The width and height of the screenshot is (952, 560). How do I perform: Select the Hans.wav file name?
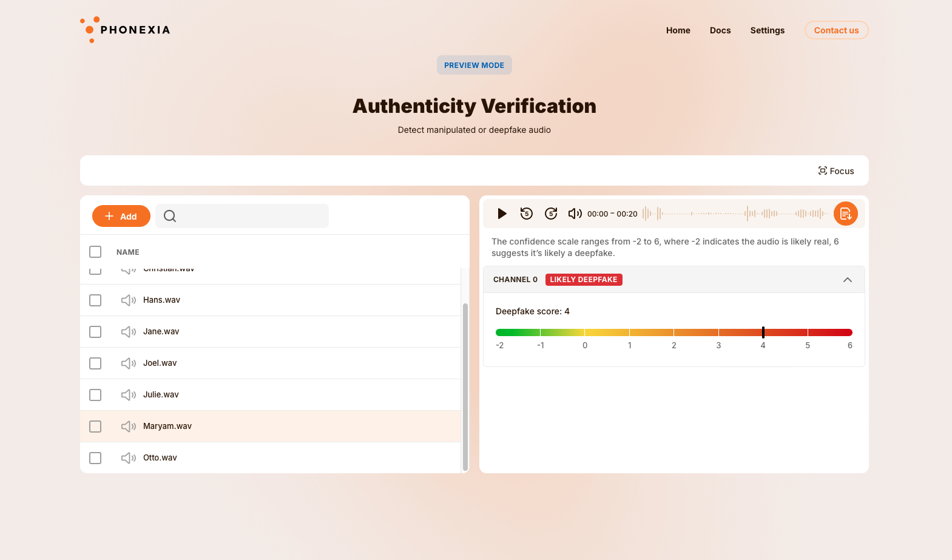point(161,300)
